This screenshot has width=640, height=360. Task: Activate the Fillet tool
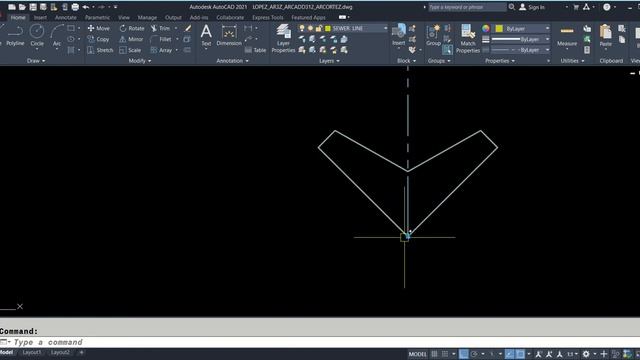[160, 39]
